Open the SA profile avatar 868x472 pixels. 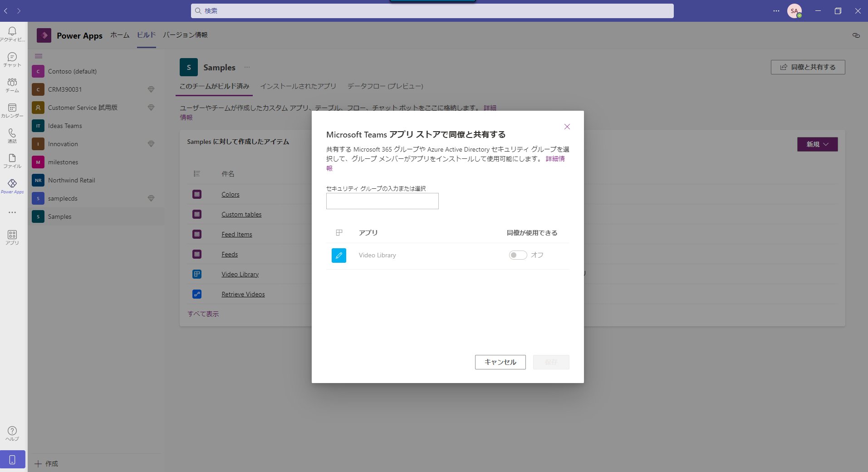[794, 11]
